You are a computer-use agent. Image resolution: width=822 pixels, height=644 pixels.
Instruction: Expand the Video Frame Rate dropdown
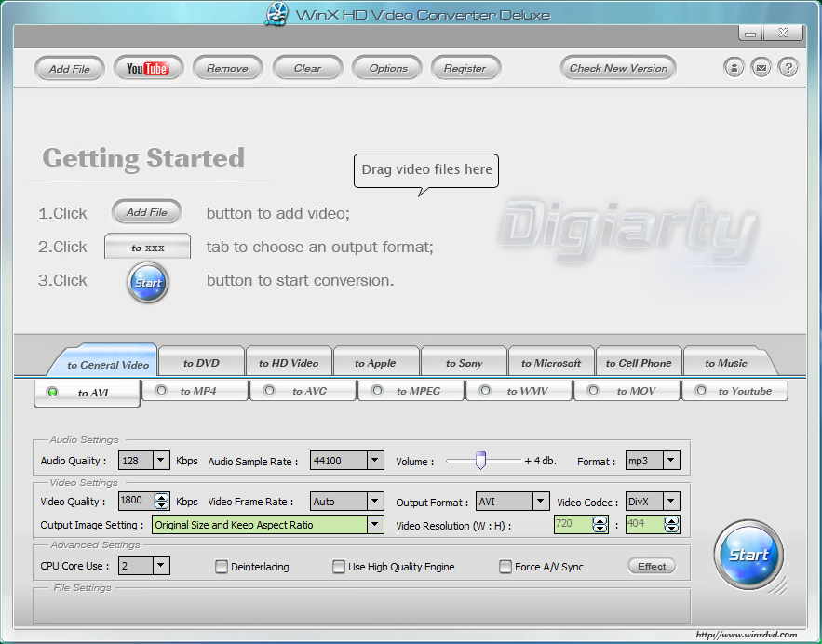(x=374, y=501)
